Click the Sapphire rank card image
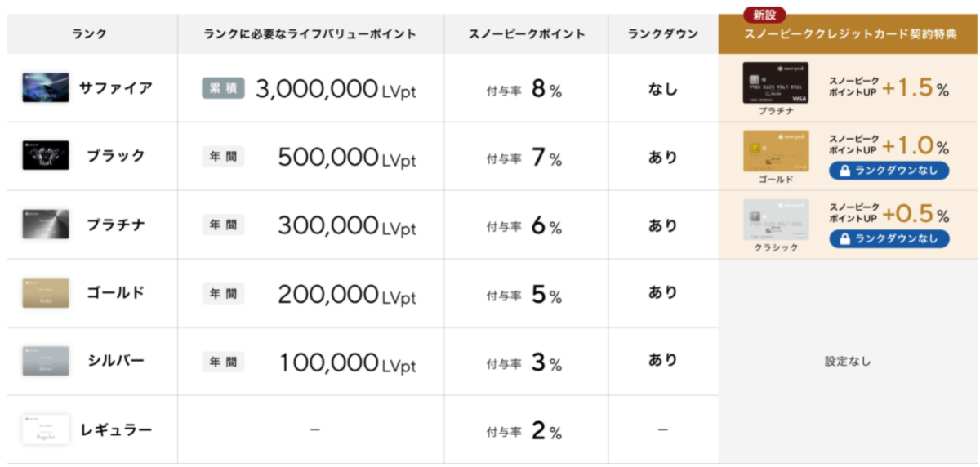 coord(46,87)
